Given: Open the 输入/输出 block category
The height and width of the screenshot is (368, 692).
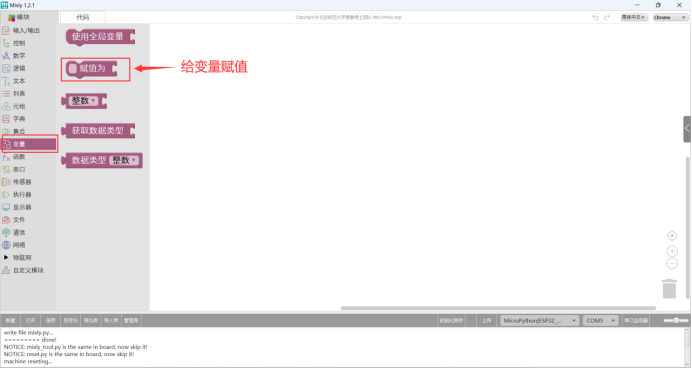Looking at the screenshot, I should 26,30.
